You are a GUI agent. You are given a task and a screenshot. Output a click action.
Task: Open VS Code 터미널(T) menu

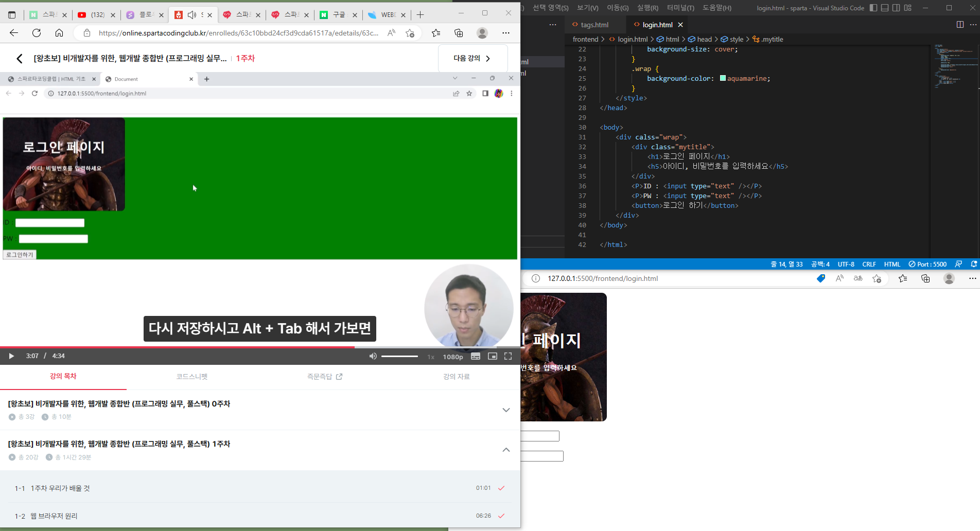680,8
